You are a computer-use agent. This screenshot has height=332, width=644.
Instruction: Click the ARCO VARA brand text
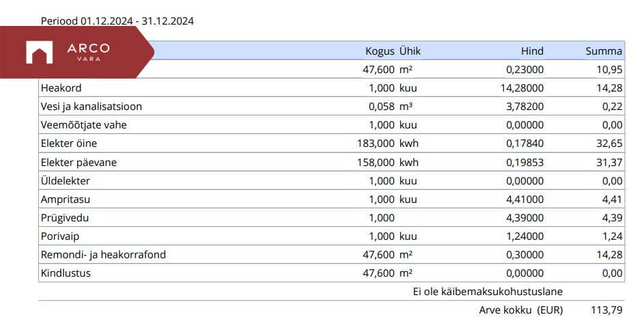click(x=88, y=51)
